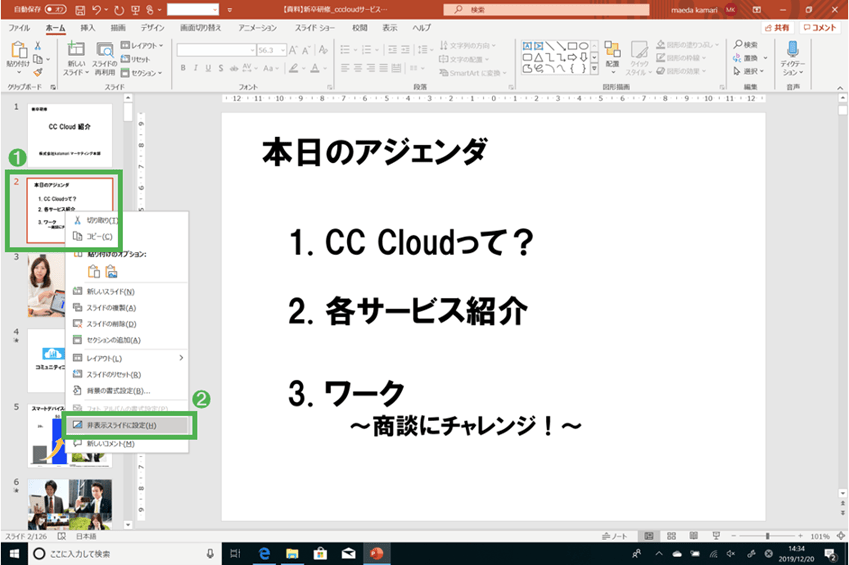The image size is (849, 565).
Task: Open the 文字列の方向 dropdown
Action: 467,46
